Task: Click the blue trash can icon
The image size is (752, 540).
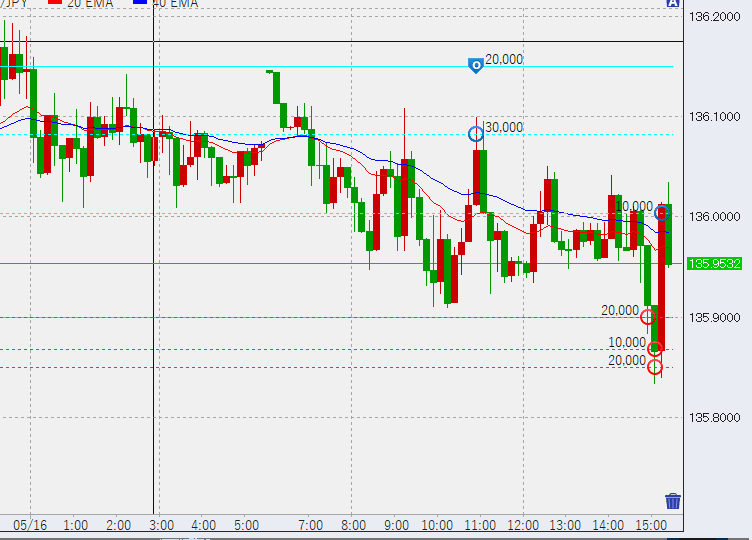Action: coord(673,501)
